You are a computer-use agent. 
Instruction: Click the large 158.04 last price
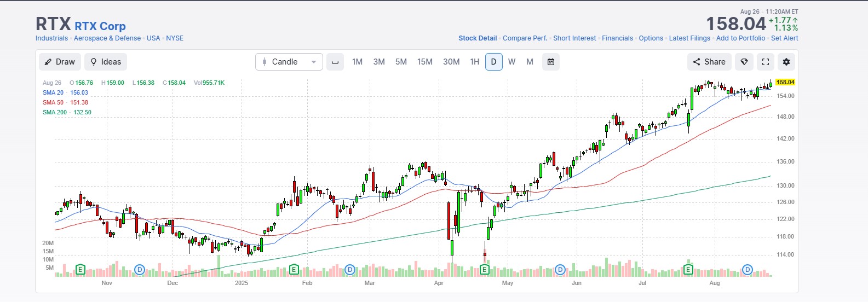(735, 24)
